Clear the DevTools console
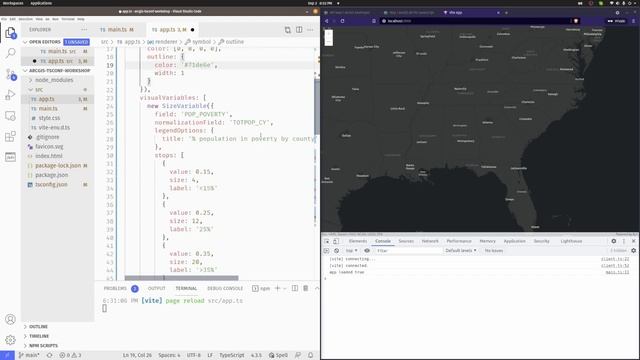The image size is (640, 360). (336, 251)
